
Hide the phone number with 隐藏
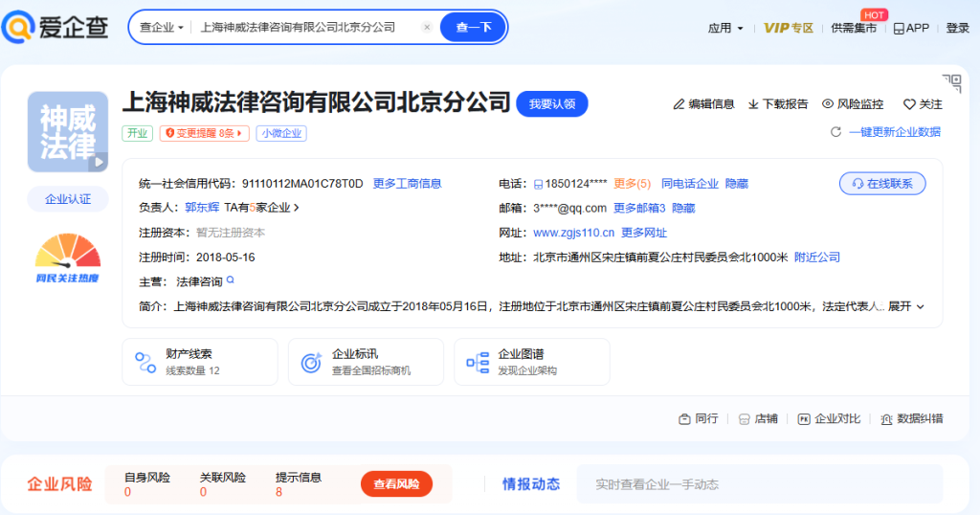tap(737, 184)
